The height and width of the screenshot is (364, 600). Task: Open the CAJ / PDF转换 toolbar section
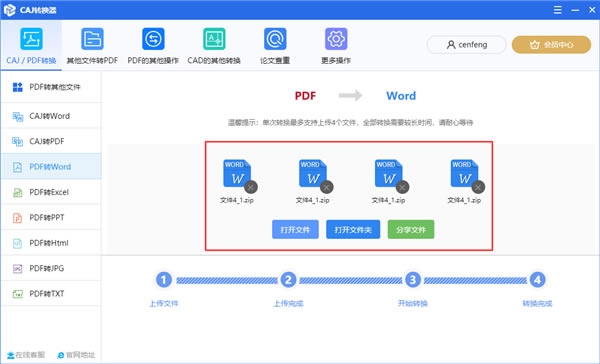tap(31, 46)
